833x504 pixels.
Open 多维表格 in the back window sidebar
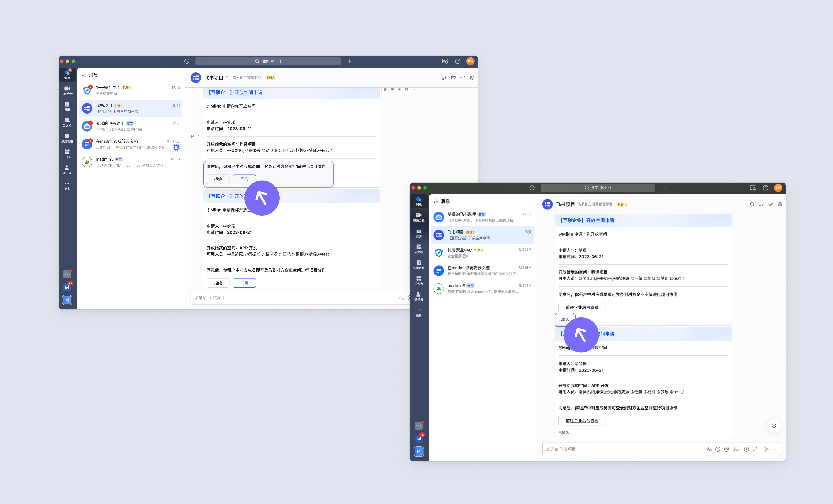pos(67,138)
